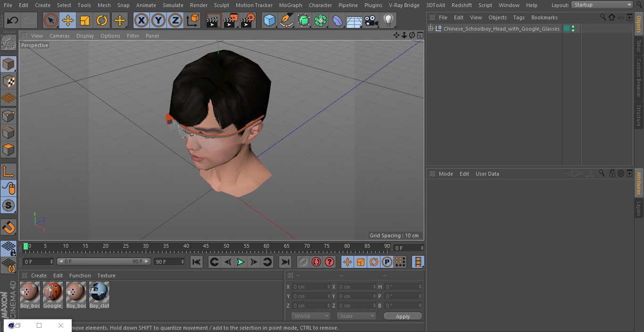This screenshot has width=644, height=332.
Task: Open the object manager Bookmarks menu
Action: click(x=544, y=17)
